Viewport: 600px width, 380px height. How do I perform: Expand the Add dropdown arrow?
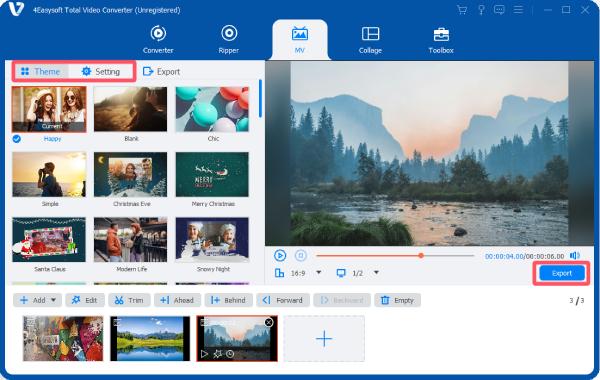pos(54,300)
